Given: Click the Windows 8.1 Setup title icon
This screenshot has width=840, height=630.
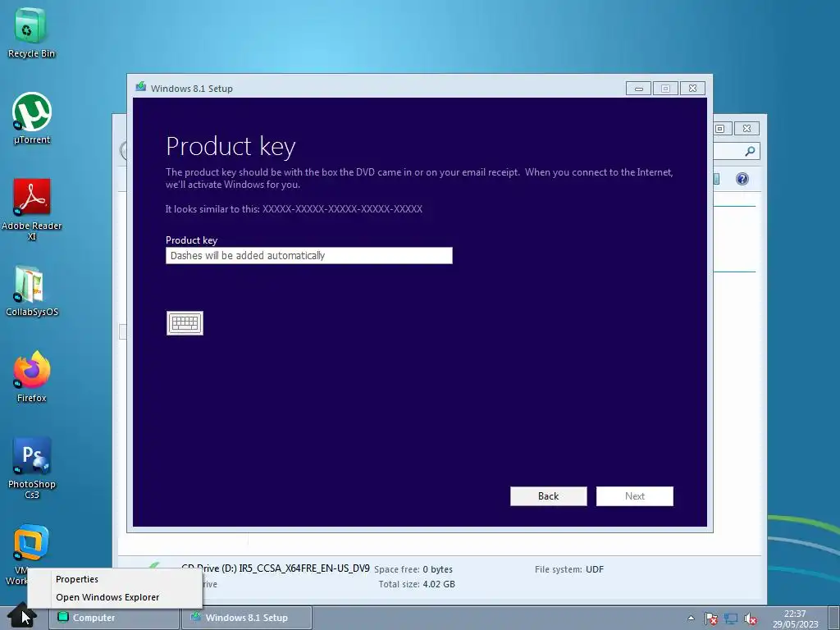Looking at the screenshot, I should point(141,87).
